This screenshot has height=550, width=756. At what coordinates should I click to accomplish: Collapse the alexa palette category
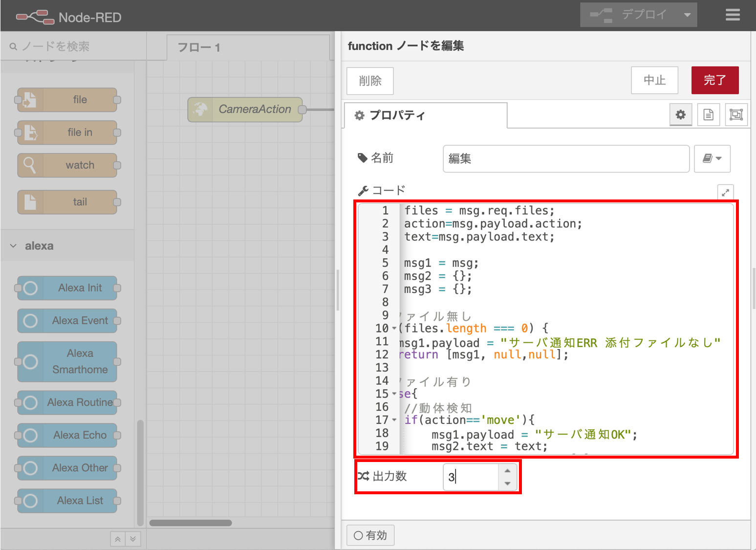coord(13,246)
